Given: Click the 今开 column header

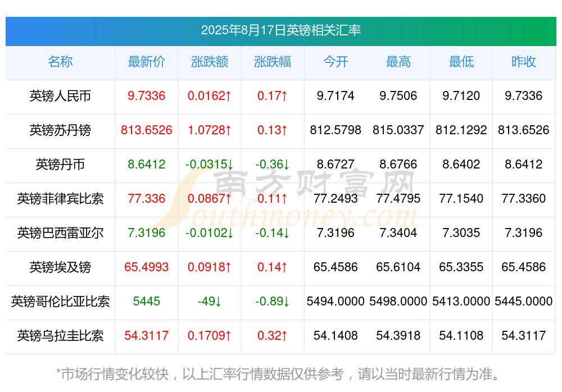Looking at the screenshot, I should [336, 62].
